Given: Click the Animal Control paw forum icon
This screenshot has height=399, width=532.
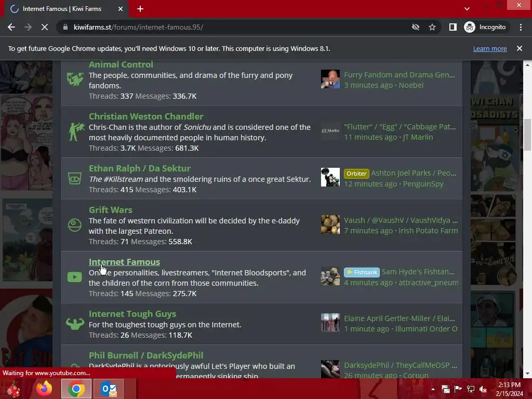Looking at the screenshot, I should pos(75,79).
